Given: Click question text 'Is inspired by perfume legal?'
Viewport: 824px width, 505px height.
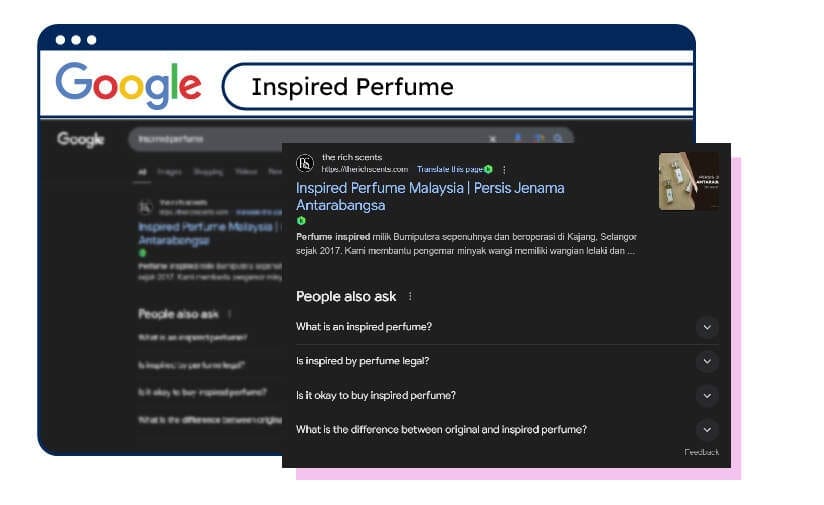Looking at the screenshot, I should 363,361.
